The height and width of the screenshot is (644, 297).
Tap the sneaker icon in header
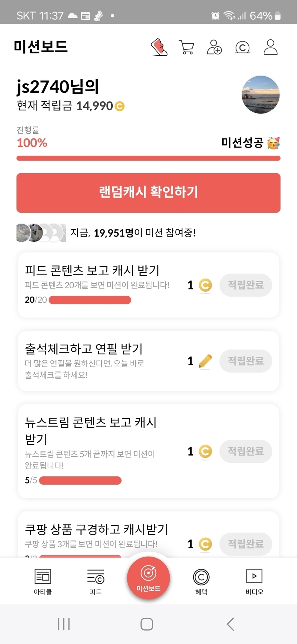pyautogui.click(x=159, y=47)
